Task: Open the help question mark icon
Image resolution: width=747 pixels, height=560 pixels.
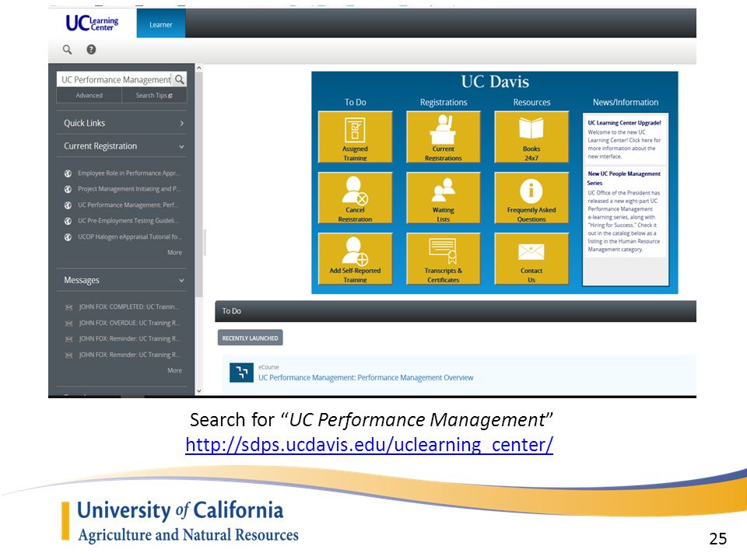Action: click(x=91, y=50)
